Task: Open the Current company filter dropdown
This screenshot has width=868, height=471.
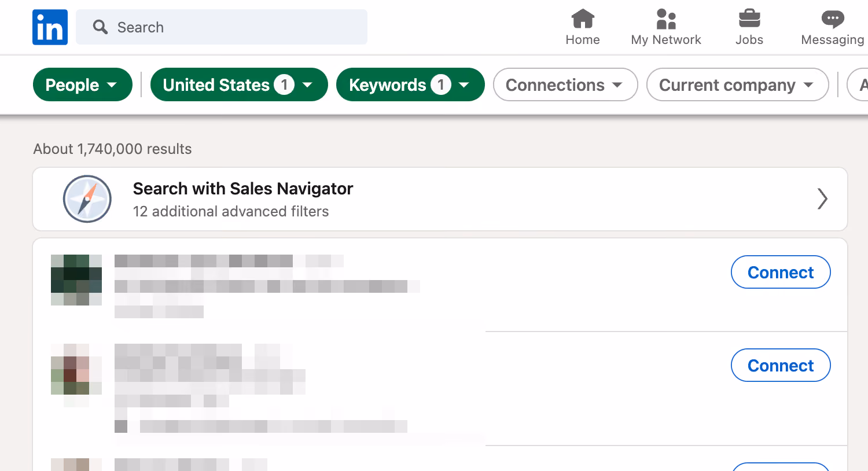Action: pyautogui.click(x=738, y=84)
